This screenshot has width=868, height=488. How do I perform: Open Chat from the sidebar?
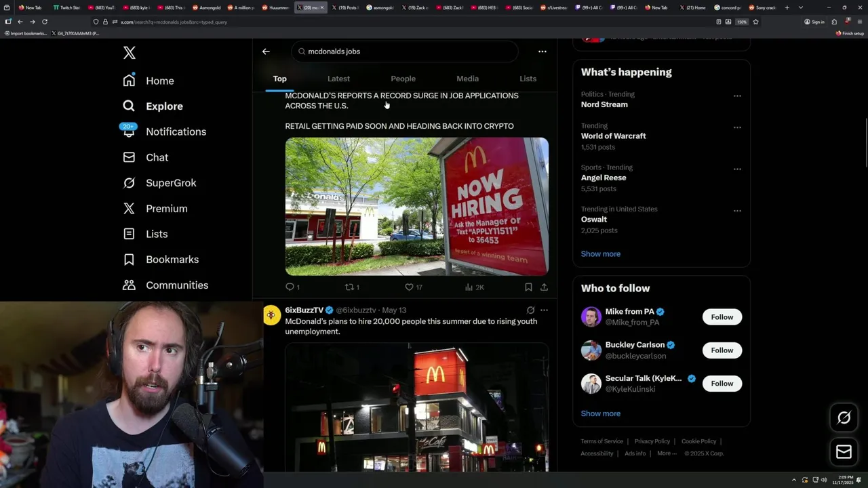[x=145, y=157]
